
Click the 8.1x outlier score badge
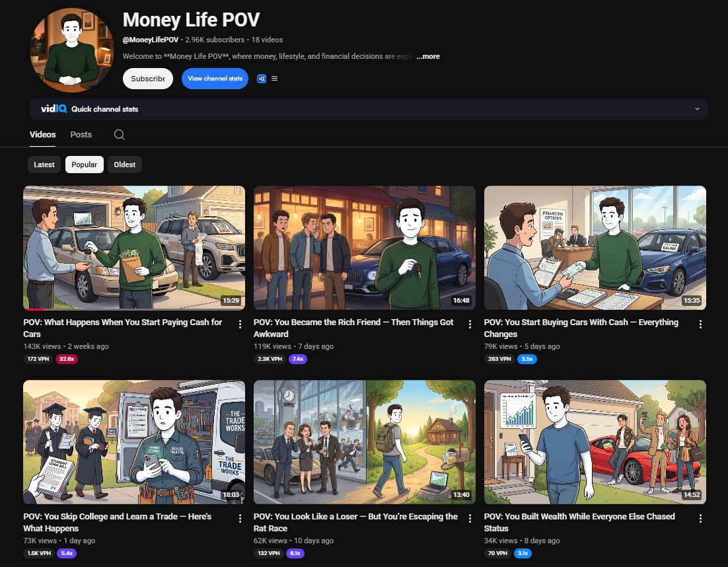click(295, 553)
